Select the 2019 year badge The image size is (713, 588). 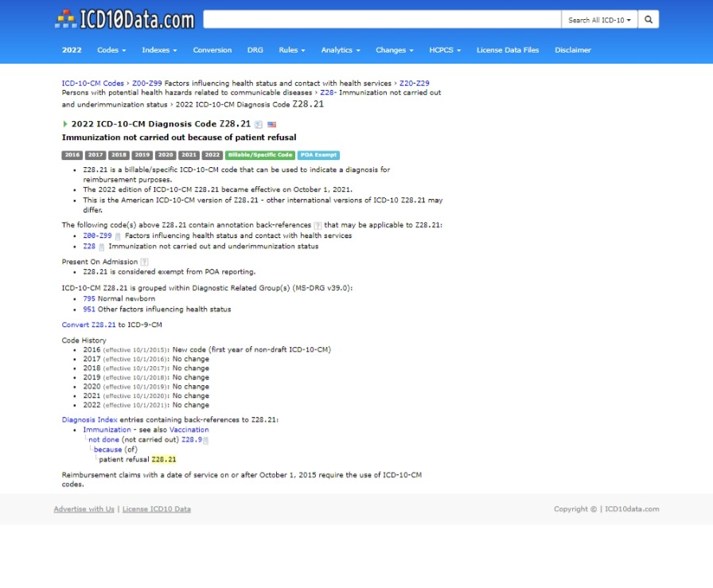click(x=142, y=155)
